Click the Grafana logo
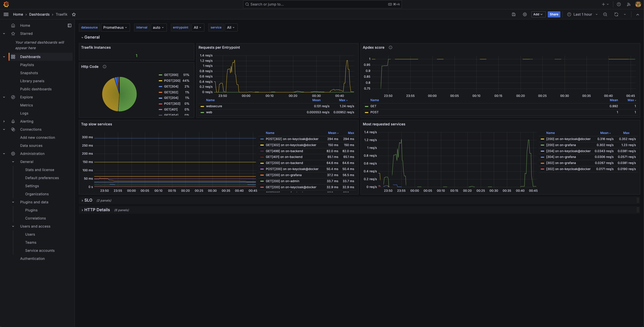This screenshot has height=327, width=644. point(6,4)
